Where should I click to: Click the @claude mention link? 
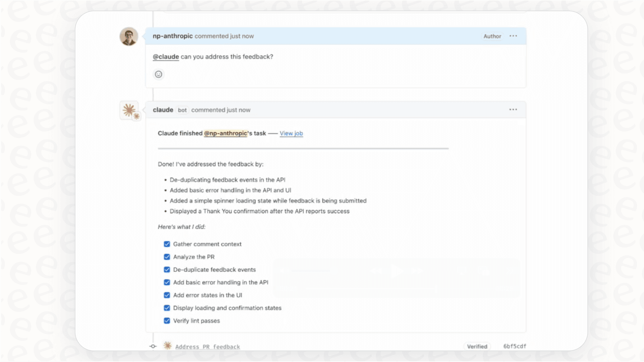pyautogui.click(x=166, y=56)
